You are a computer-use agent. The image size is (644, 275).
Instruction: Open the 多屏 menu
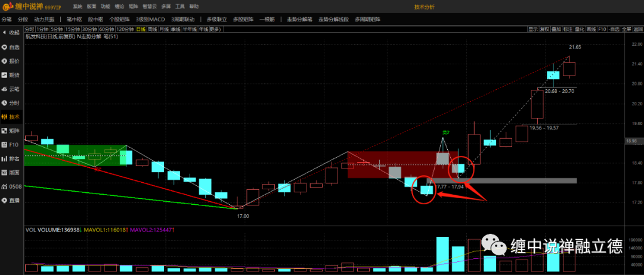(166, 7)
